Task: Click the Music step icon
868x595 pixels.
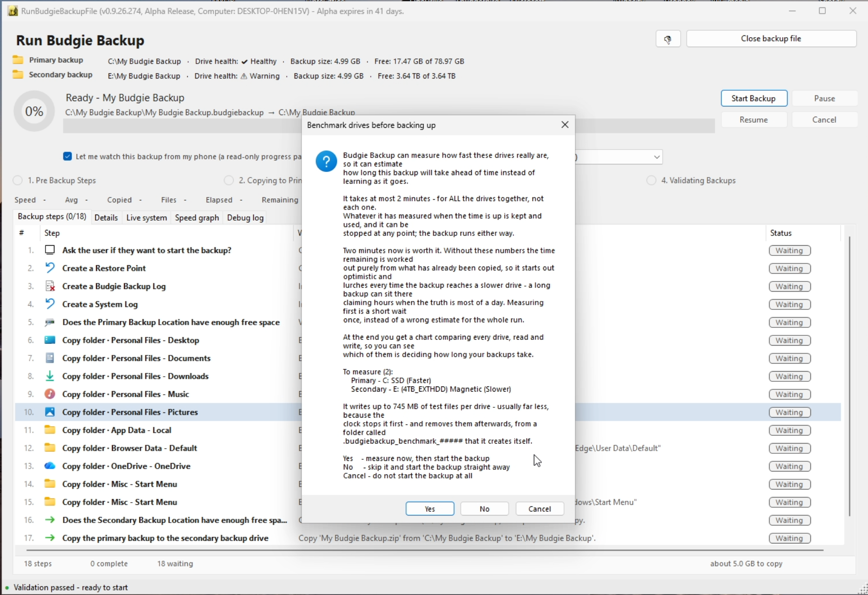Action: click(50, 394)
